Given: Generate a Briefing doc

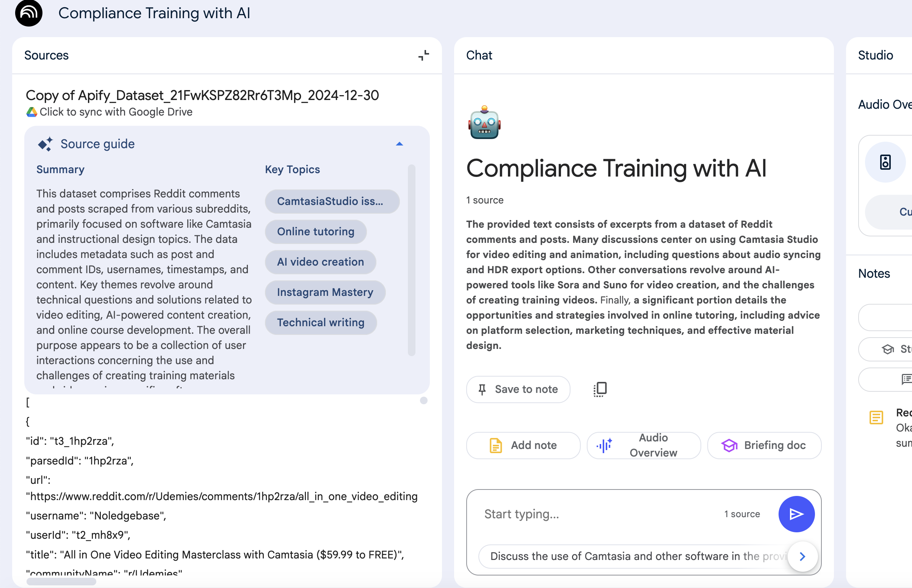Looking at the screenshot, I should click(764, 445).
